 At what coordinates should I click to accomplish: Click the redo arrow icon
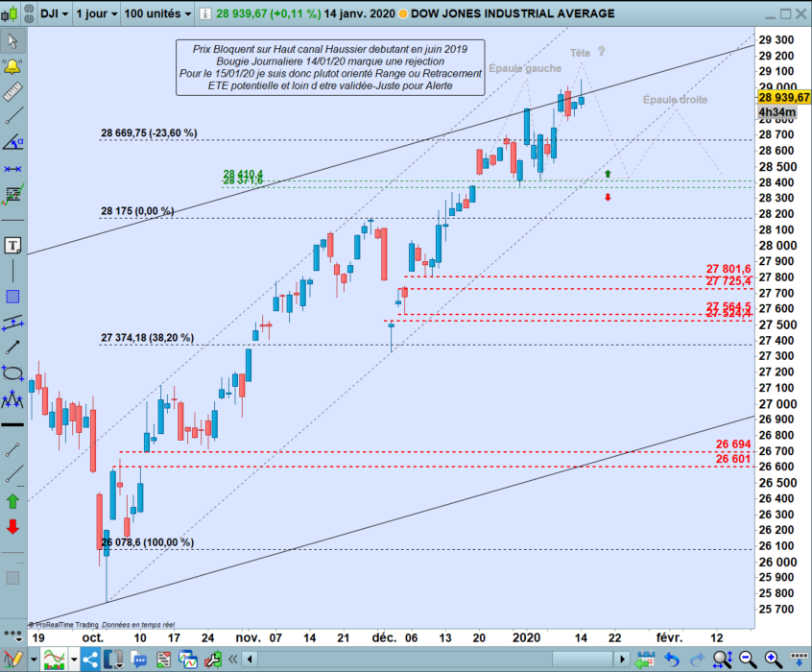(697, 660)
